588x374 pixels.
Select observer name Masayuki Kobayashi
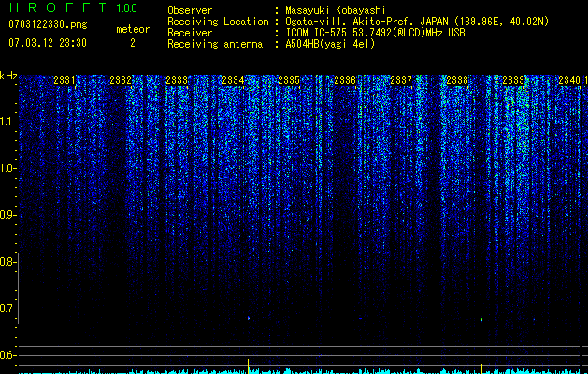click(336, 10)
